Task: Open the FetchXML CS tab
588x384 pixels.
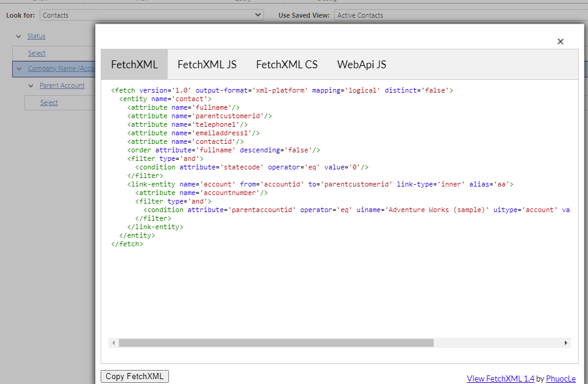Action: 287,64
